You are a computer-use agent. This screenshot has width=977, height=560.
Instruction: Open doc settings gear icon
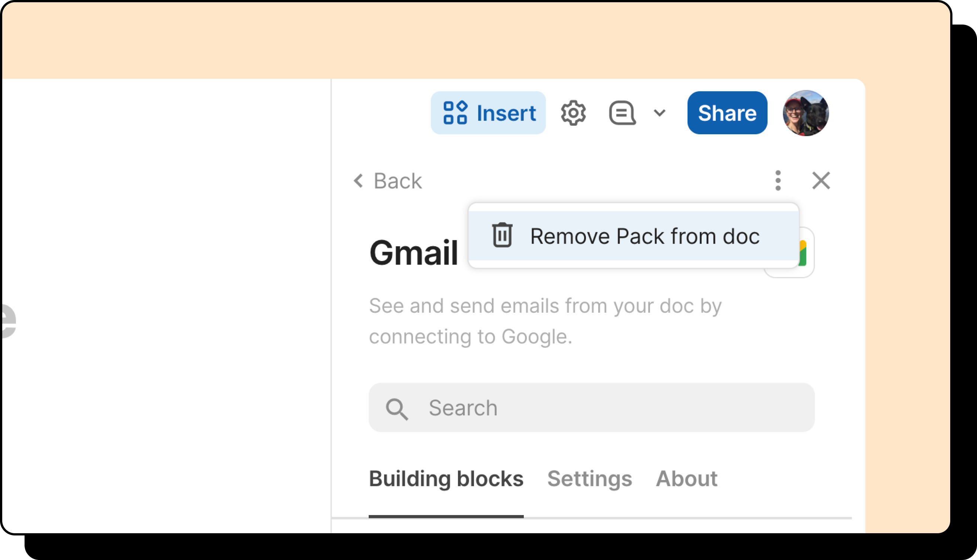coord(573,113)
